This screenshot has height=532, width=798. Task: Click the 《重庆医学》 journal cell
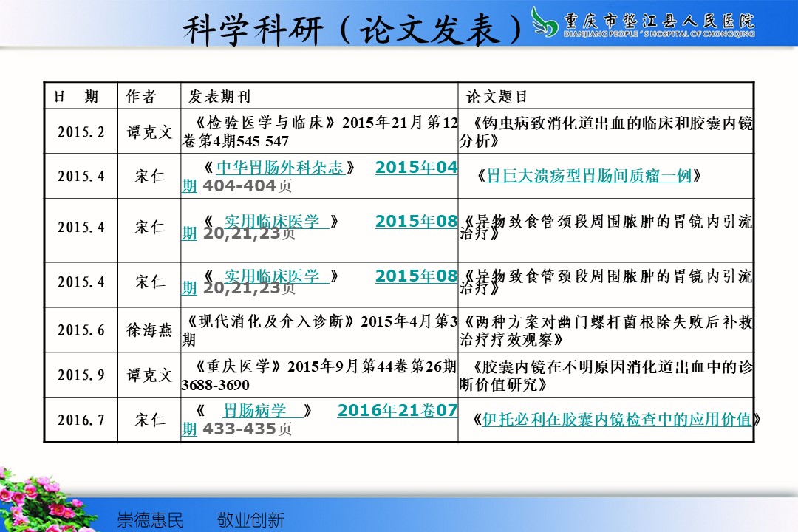tap(320, 375)
